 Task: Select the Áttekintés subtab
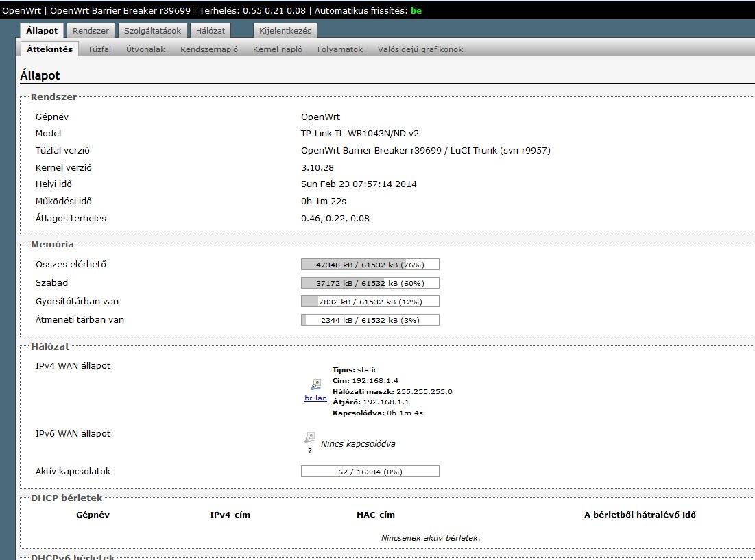point(49,49)
